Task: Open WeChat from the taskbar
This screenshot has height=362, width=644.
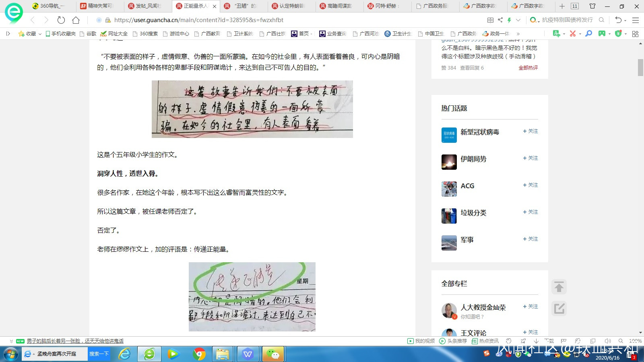Action: (x=273, y=354)
